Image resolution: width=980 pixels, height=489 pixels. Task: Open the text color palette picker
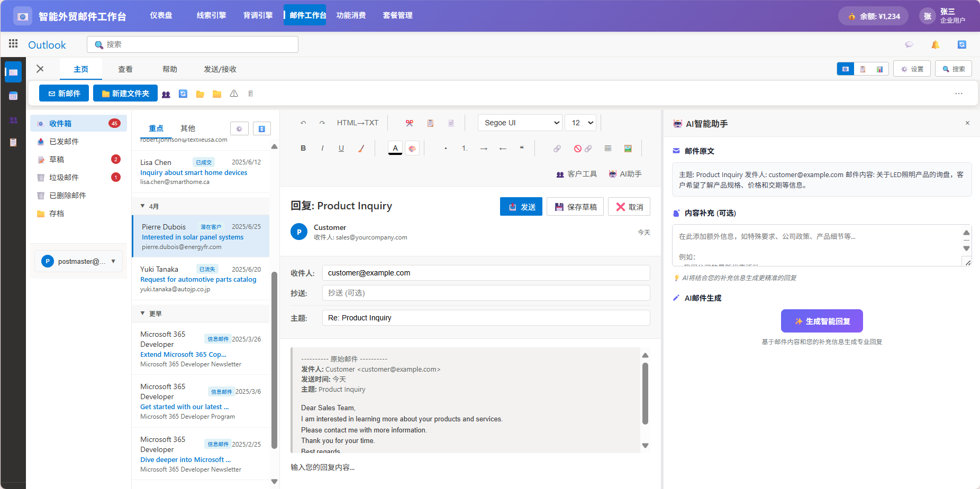[412, 149]
